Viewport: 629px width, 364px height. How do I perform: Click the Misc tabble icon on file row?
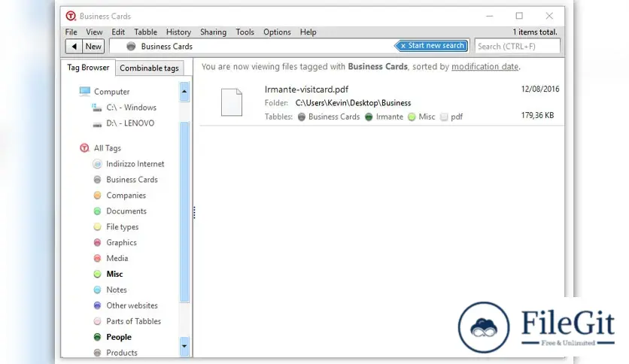click(411, 117)
